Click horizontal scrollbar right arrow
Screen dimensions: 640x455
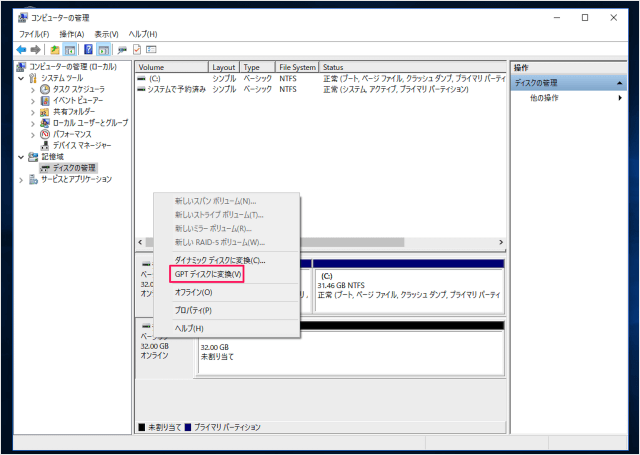pyautogui.click(x=501, y=242)
